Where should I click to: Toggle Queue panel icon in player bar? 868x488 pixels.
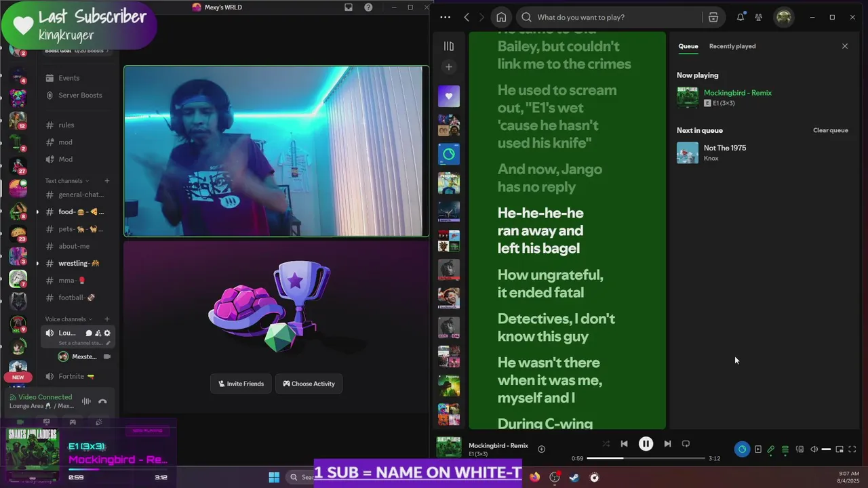pyautogui.click(x=785, y=449)
